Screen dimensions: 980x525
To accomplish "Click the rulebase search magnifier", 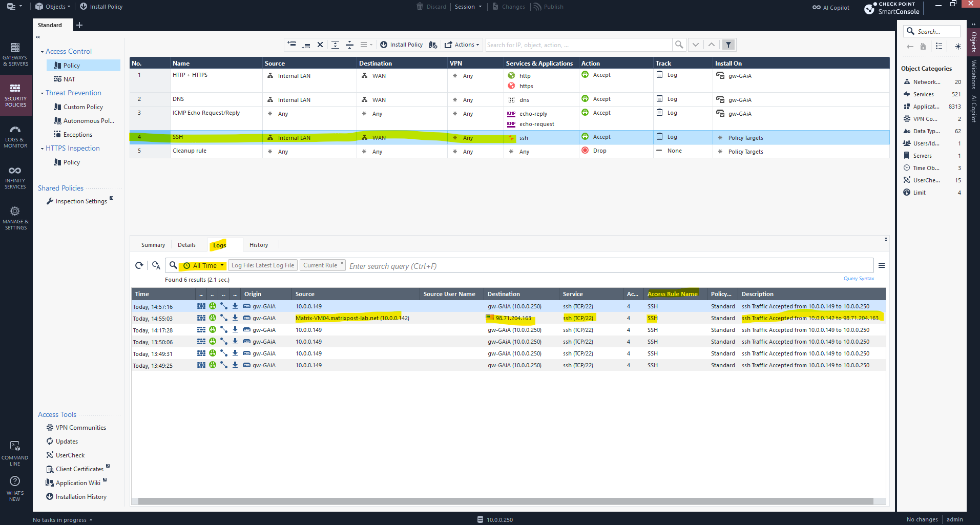I will [679, 45].
